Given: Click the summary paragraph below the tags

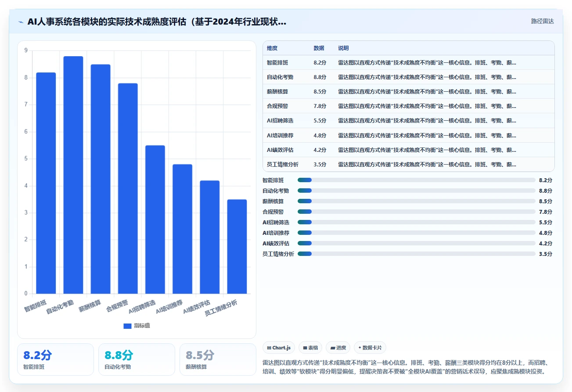Looking at the screenshot, I should click(405, 367).
